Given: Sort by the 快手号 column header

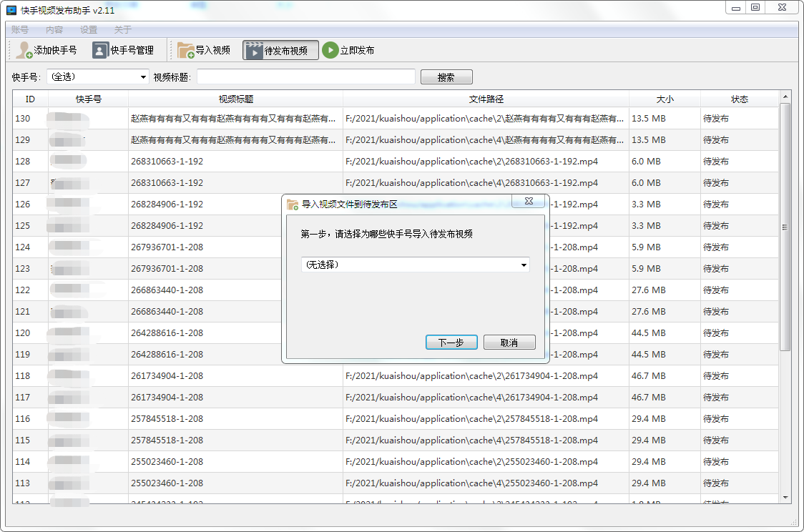Looking at the screenshot, I should coord(88,99).
